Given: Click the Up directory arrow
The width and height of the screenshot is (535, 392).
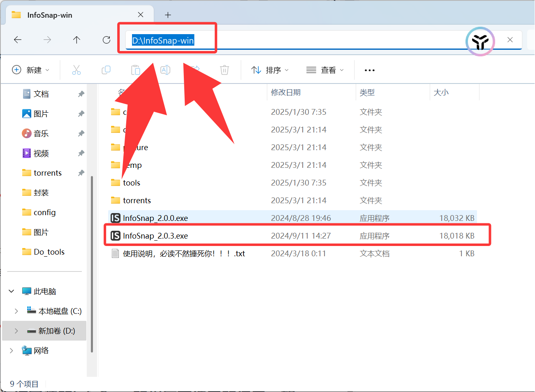Looking at the screenshot, I should (76, 40).
